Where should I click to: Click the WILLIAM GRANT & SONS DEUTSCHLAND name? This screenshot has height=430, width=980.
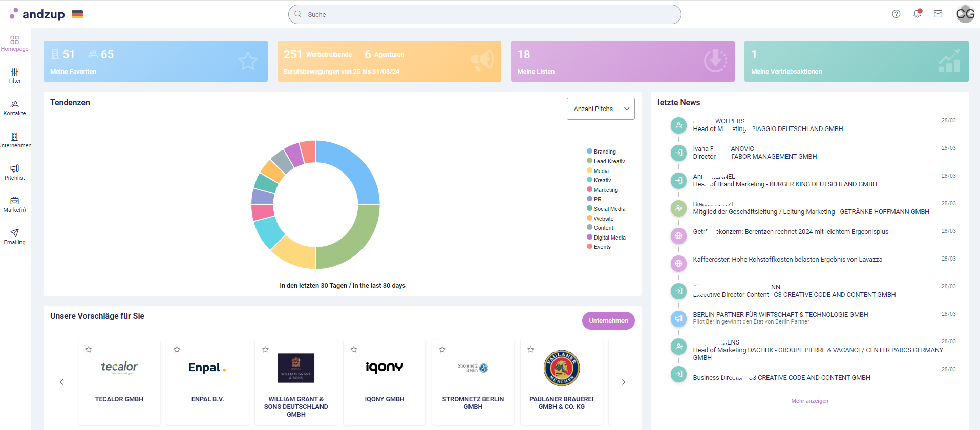pos(296,407)
